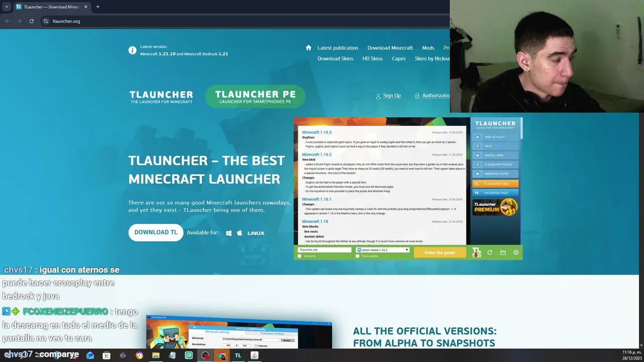Image resolution: width=644 pixels, height=362 pixels.
Task: Open the tab search dropdown arrow
Action: (7, 7)
